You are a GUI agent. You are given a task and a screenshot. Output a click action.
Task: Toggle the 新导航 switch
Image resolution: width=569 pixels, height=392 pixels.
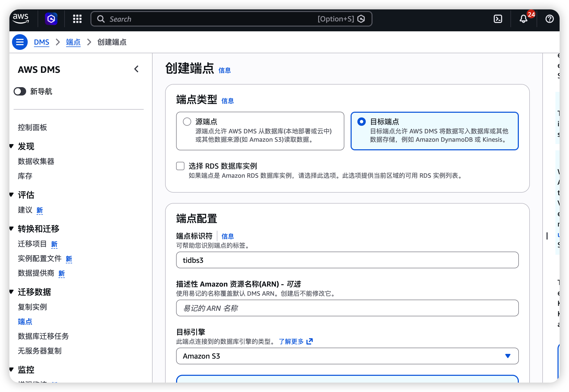pos(20,92)
